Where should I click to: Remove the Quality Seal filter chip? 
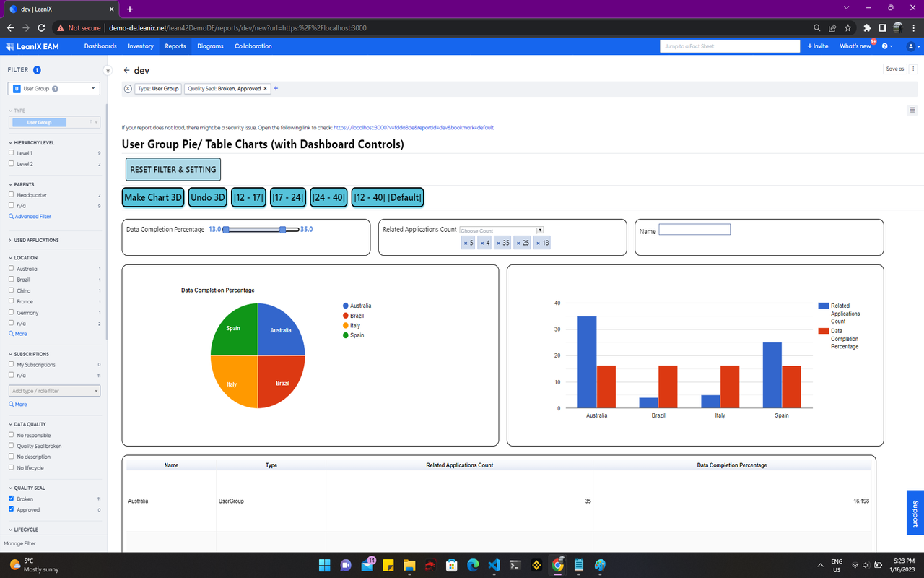point(266,89)
